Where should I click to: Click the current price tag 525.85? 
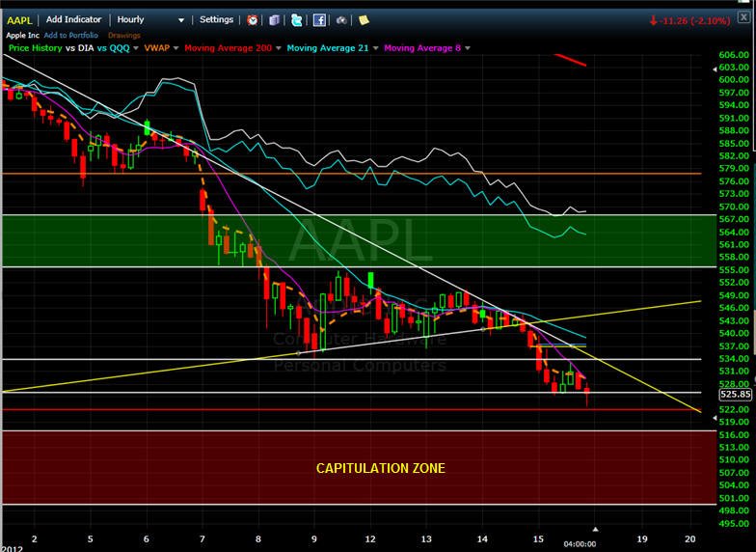coord(735,394)
